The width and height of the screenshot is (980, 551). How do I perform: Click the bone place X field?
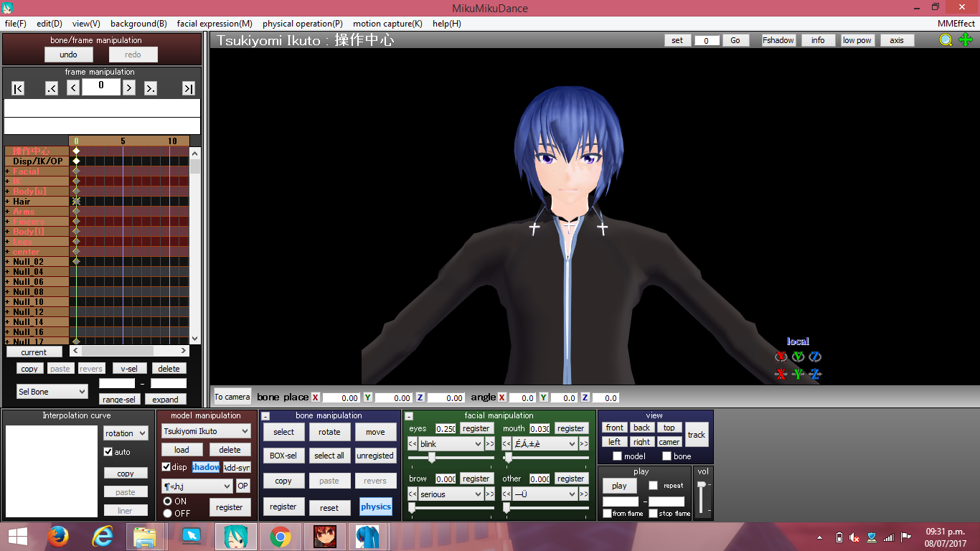[x=341, y=397]
